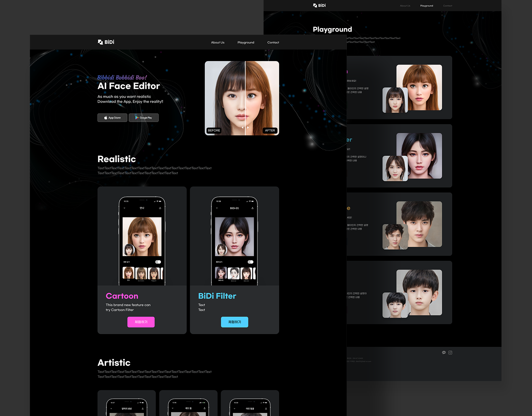Collapse the chevron in the Cartoon phone header
The image size is (532, 416).
pos(125,208)
